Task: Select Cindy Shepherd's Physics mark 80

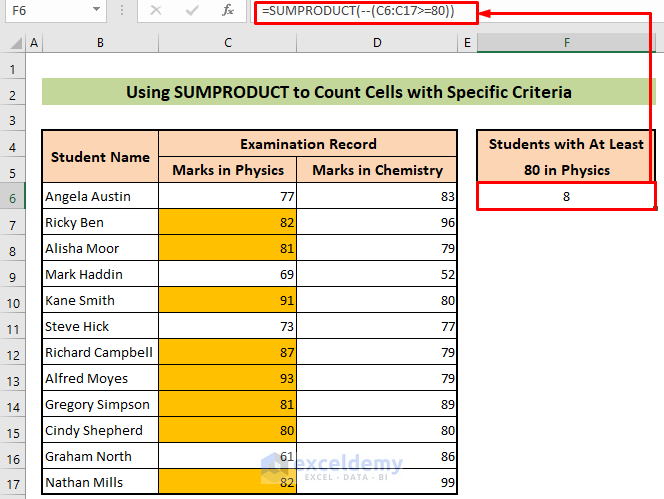Action: [228, 430]
